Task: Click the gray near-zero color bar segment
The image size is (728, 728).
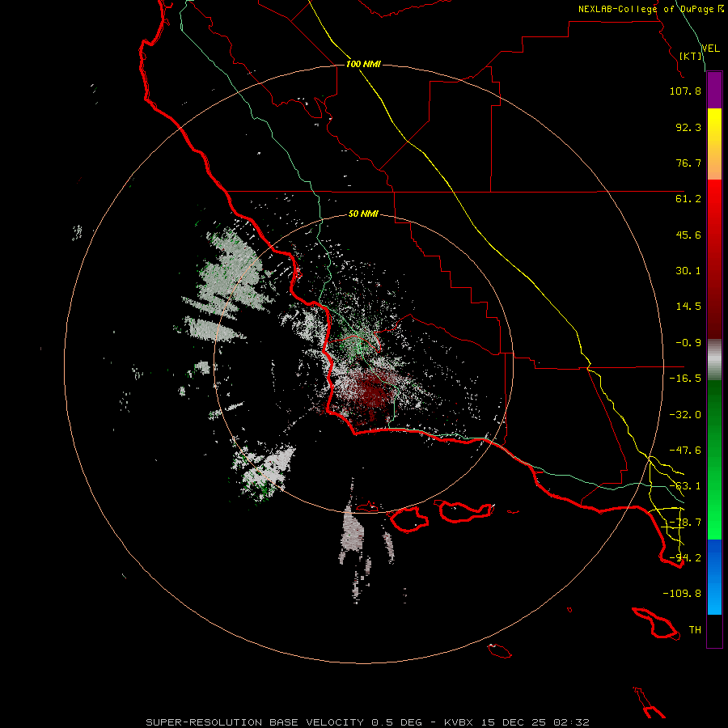Action: coord(714,360)
